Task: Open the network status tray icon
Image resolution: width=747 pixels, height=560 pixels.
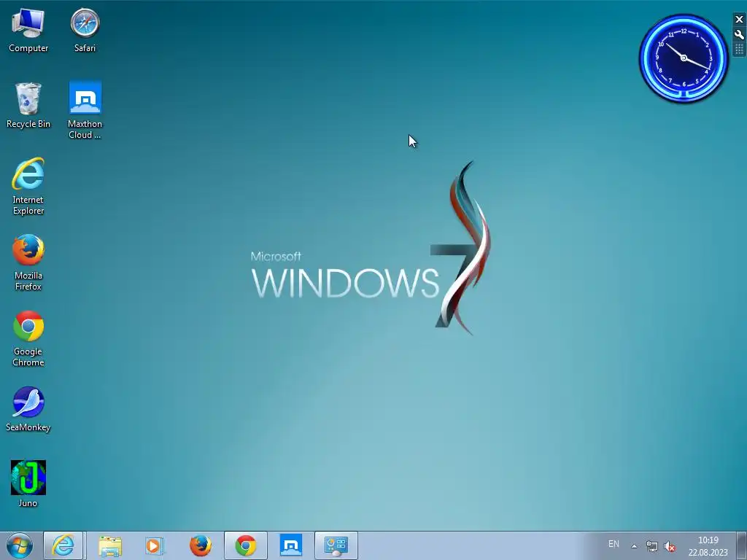Action: point(651,546)
